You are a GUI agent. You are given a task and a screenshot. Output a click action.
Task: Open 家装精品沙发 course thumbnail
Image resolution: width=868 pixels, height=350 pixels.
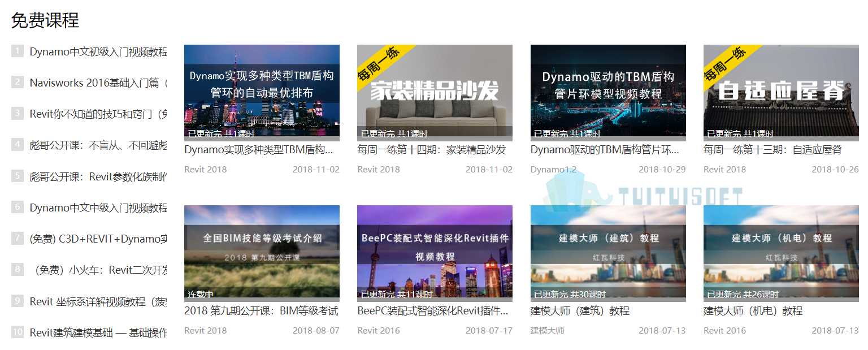pyautogui.click(x=435, y=93)
